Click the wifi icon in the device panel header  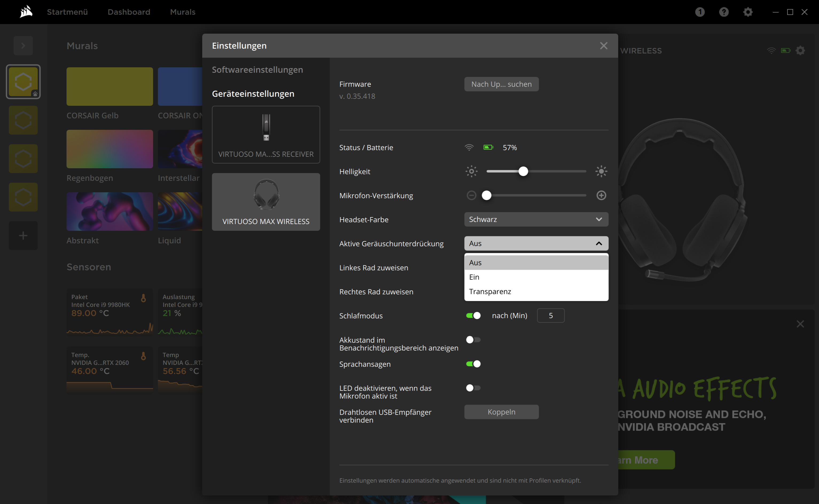click(x=771, y=51)
